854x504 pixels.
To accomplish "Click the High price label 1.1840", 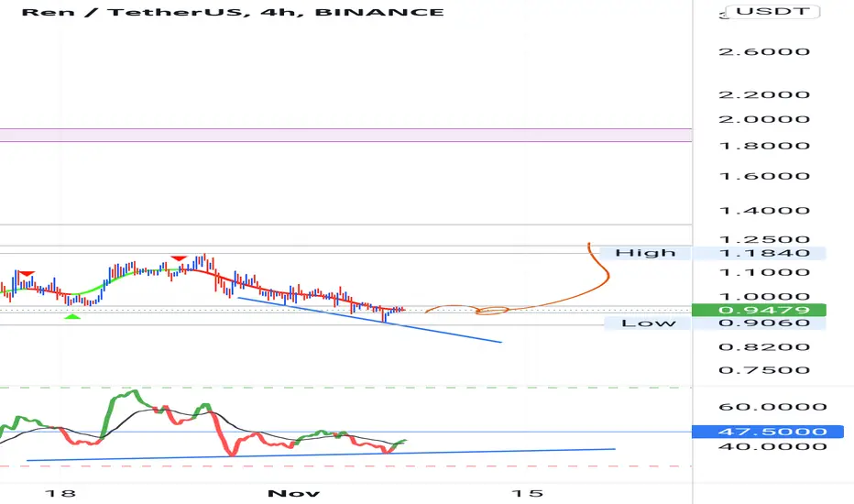I will (x=760, y=253).
